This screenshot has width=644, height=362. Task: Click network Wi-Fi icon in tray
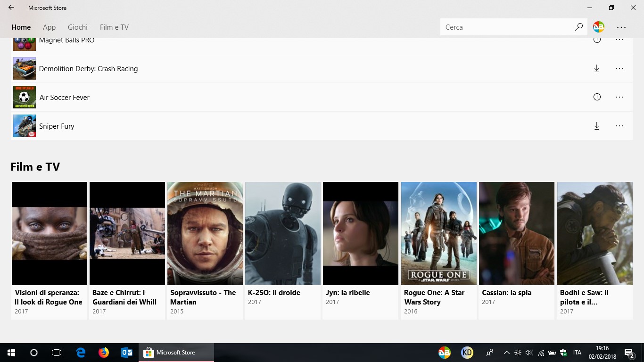click(x=541, y=353)
